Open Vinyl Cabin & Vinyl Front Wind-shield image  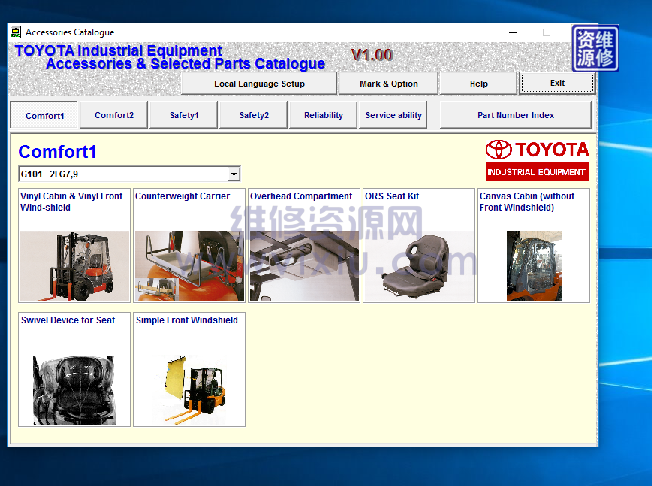coord(74,266)
